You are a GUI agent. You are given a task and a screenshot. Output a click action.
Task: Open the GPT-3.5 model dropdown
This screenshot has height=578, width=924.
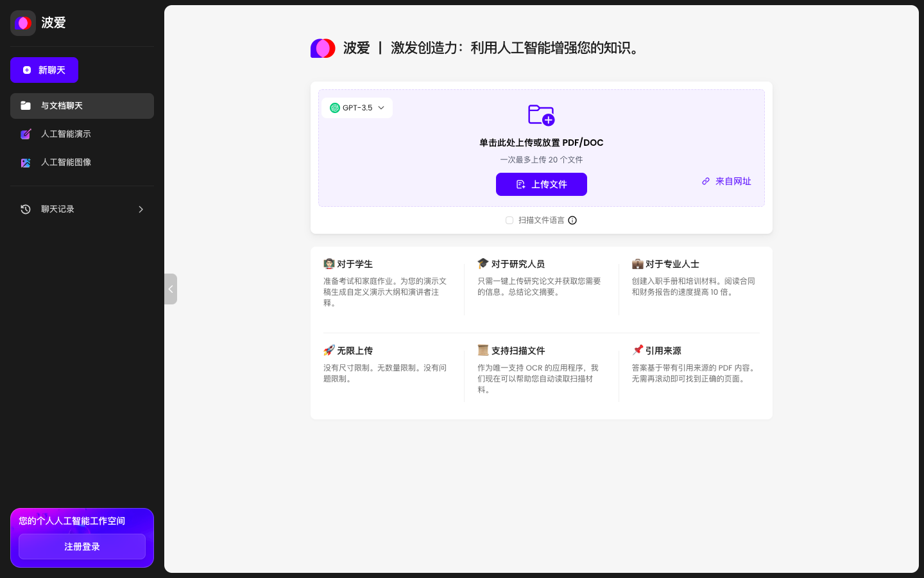tap(357, 108)
